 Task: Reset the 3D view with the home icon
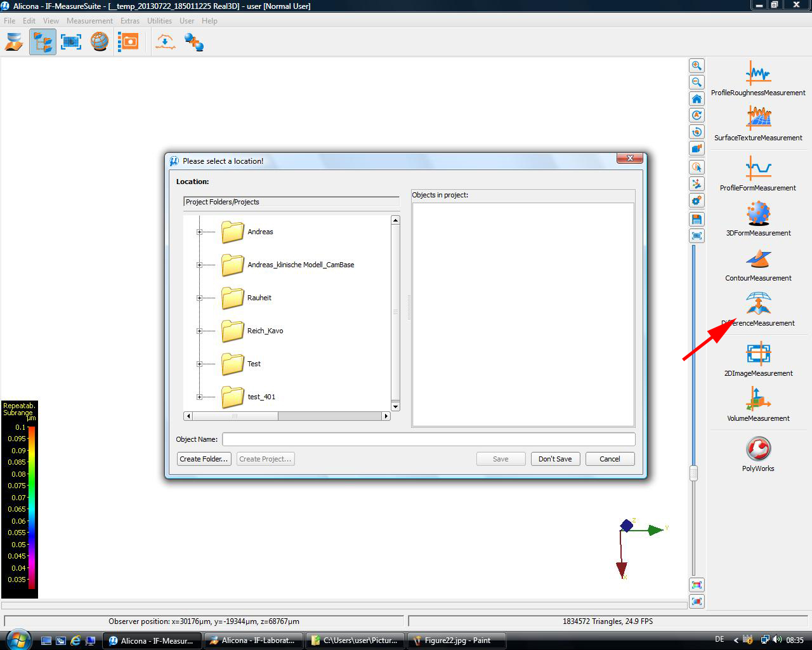(x=697, y=99)
